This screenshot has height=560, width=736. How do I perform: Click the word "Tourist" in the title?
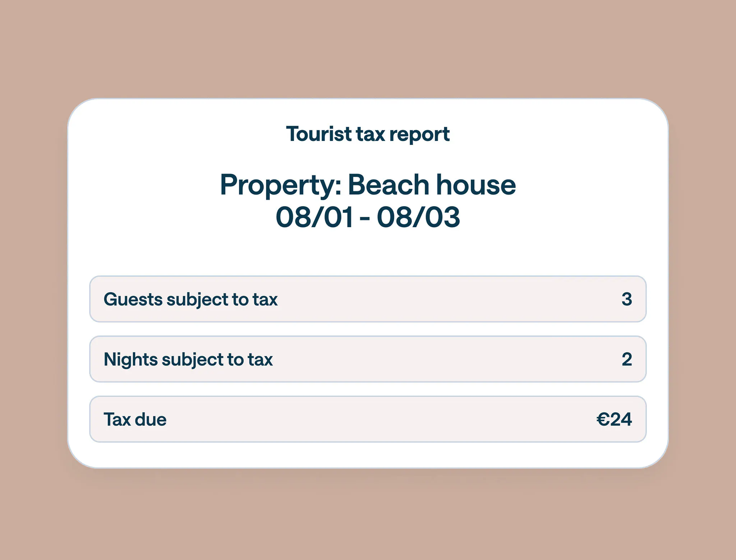point(318,134)
